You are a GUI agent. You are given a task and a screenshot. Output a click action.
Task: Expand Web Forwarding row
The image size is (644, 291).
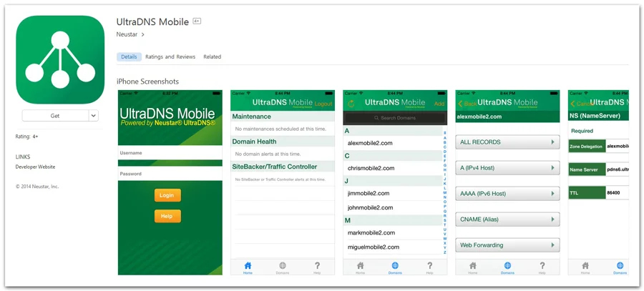point(507,245)
